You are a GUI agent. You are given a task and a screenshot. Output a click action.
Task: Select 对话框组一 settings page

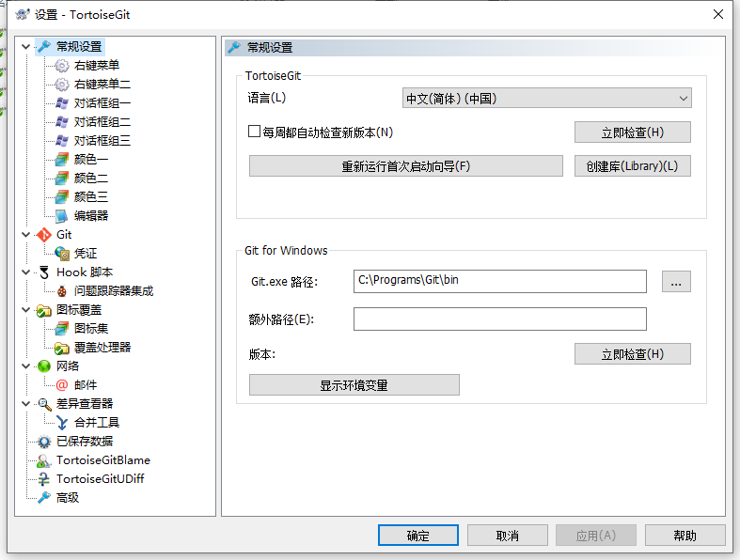(102, 102)
